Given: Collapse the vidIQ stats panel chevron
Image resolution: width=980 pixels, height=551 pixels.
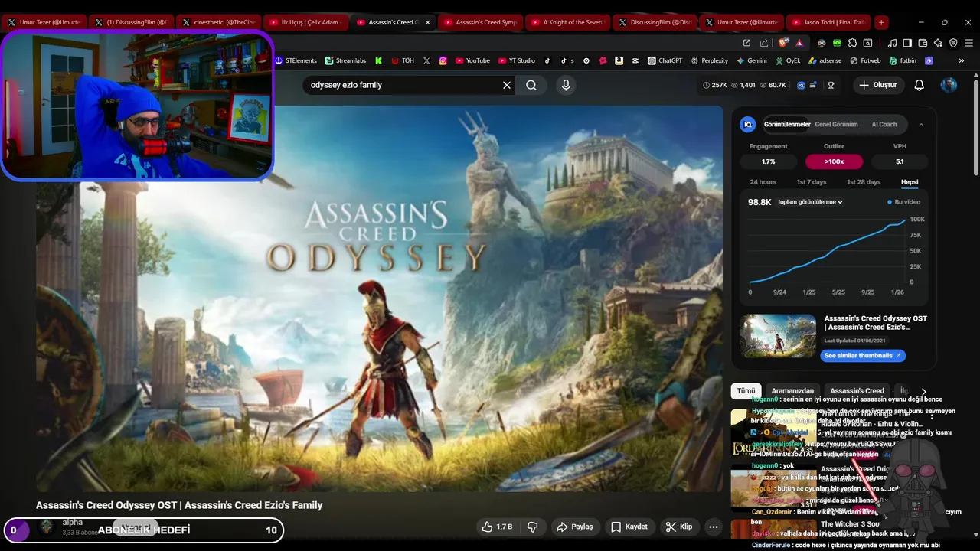Looking at the screenshot, I should 921,124.
